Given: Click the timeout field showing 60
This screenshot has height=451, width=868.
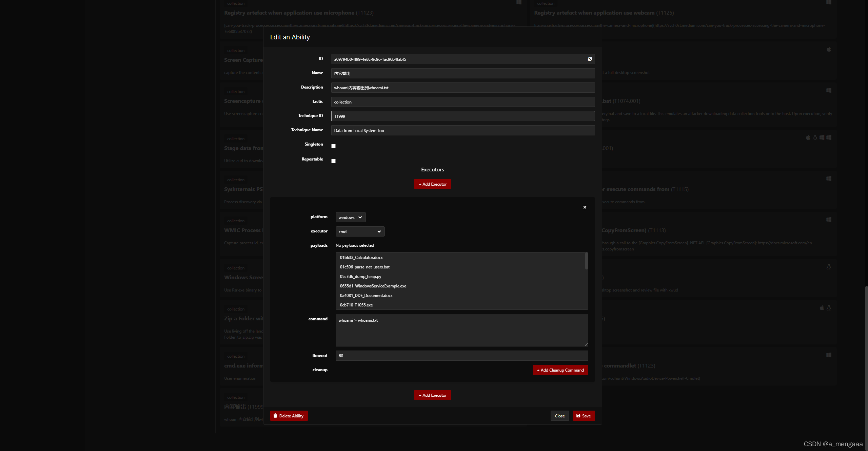Looking at the screenshot, I should (461, 356).
